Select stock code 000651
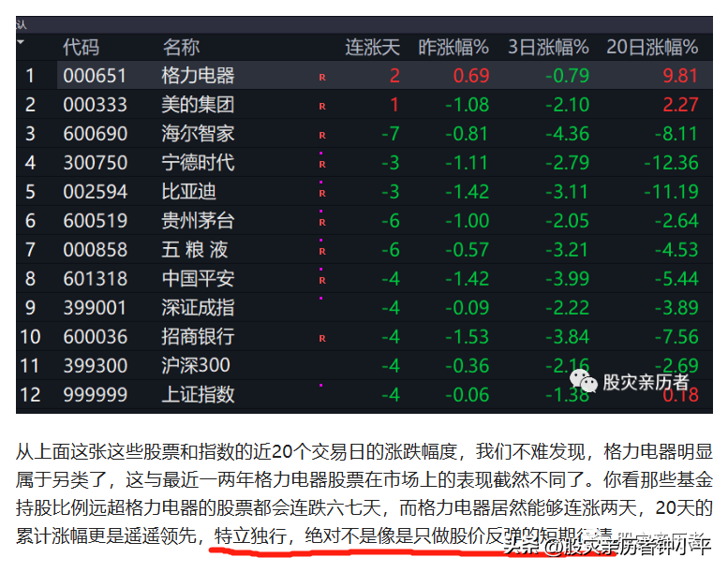 (95, 76)
